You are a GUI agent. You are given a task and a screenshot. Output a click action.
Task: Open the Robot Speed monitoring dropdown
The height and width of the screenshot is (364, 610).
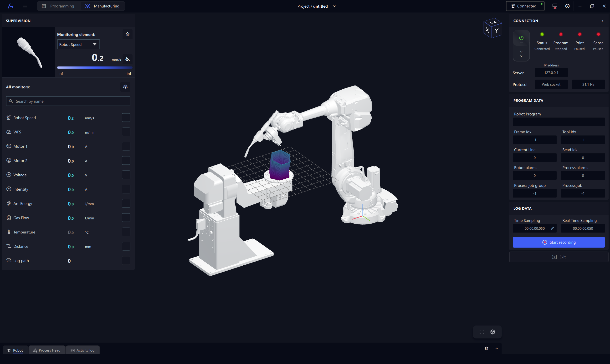[78, 44]
